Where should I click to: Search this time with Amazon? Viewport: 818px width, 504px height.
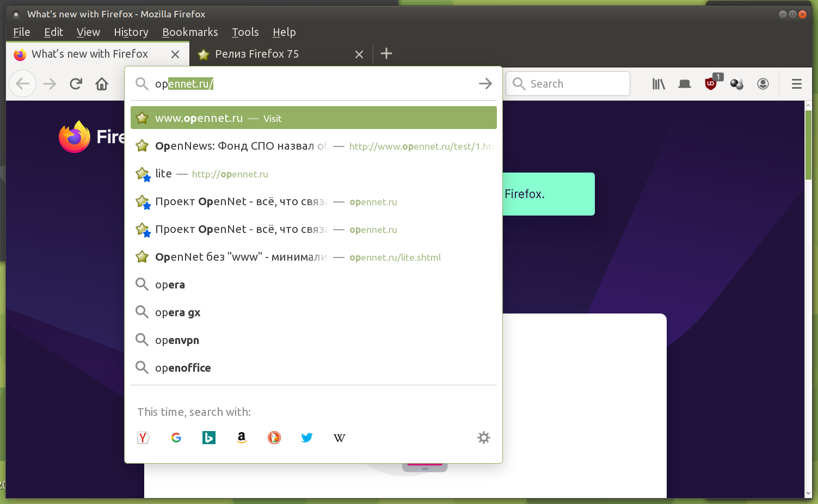pos(242,438)
